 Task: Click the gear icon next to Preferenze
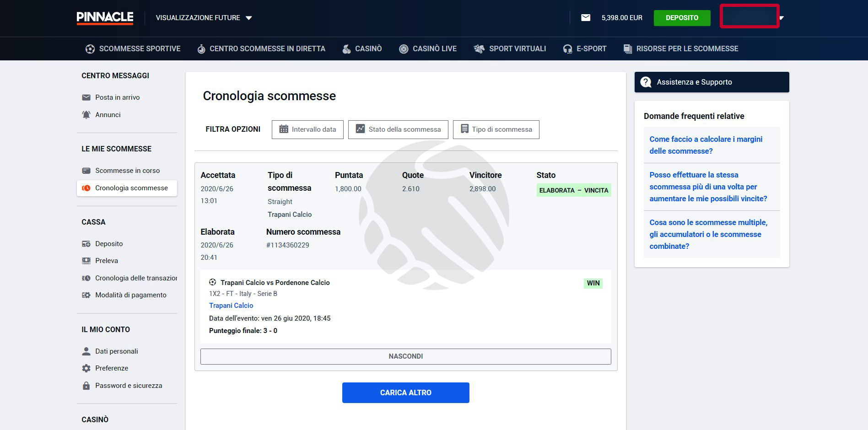[x=86, y=368]
